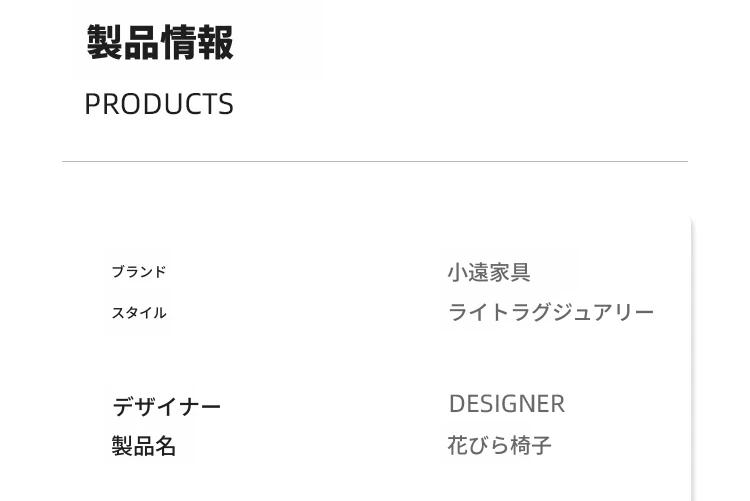Select the 小遠家具 brand value

[x=489, y=272]
